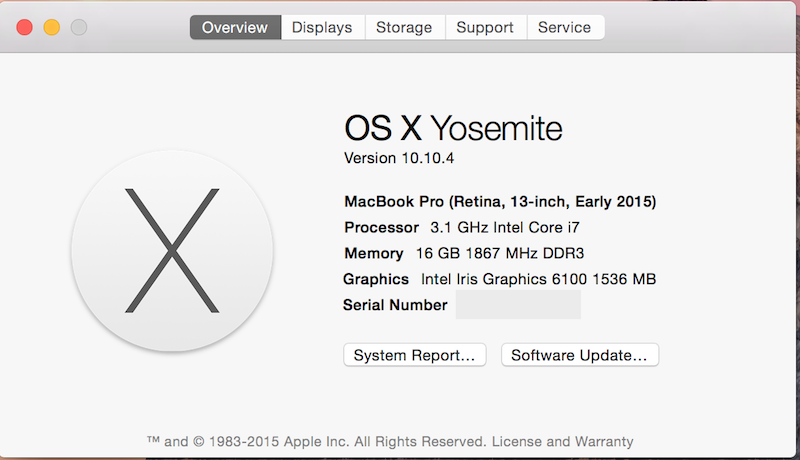Select the Memory 16 GB 1867 MHz DDR3 line

[x=464, y=253]
